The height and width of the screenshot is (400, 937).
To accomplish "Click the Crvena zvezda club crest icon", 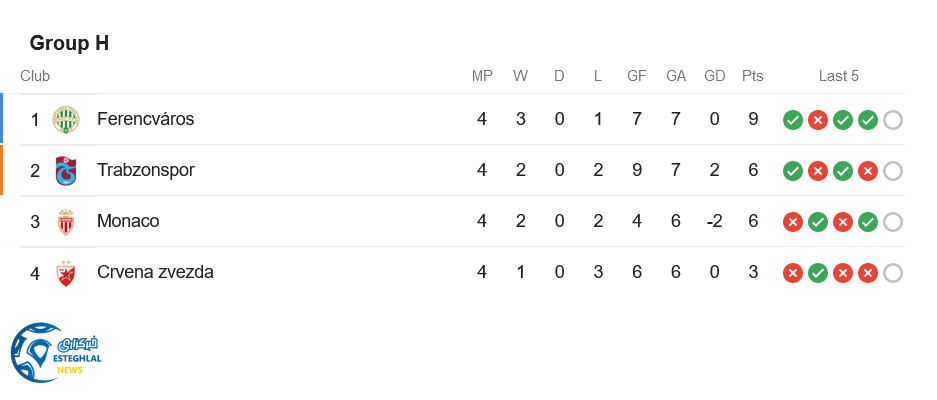I will coord(66,273).
